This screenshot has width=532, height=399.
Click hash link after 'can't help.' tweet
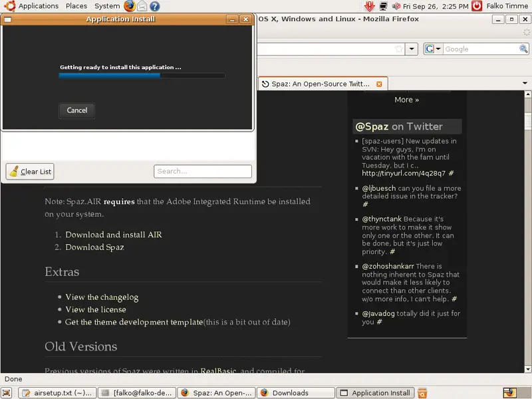tap(454, 299)
